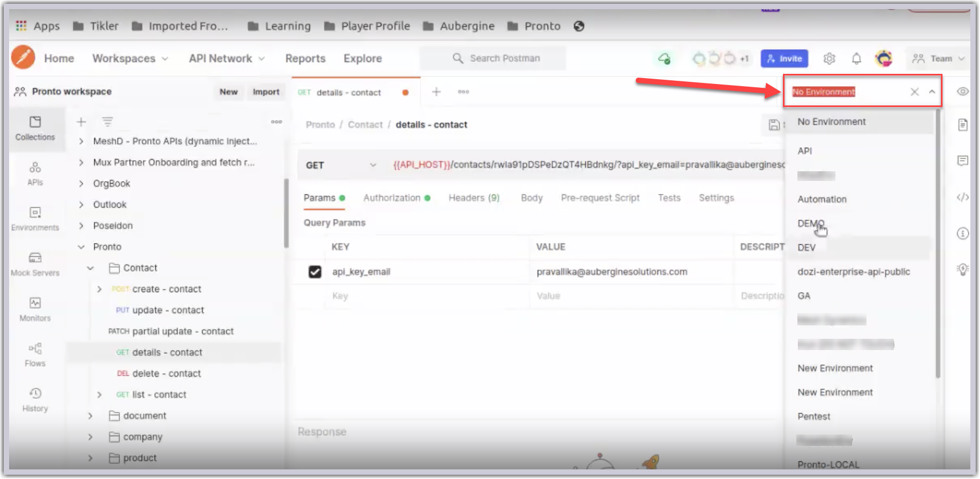Open Reports in top navigation

pyautogui.click(x=305, y=58)
